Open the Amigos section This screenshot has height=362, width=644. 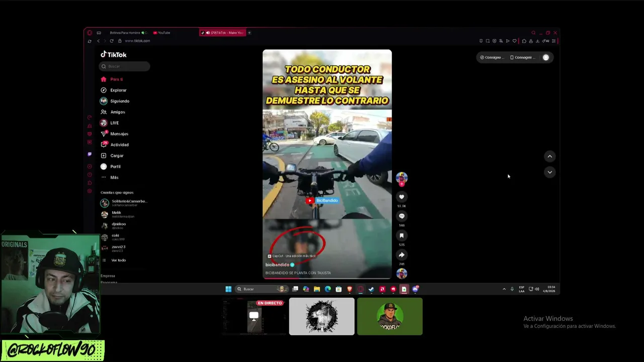coord(113,112)
